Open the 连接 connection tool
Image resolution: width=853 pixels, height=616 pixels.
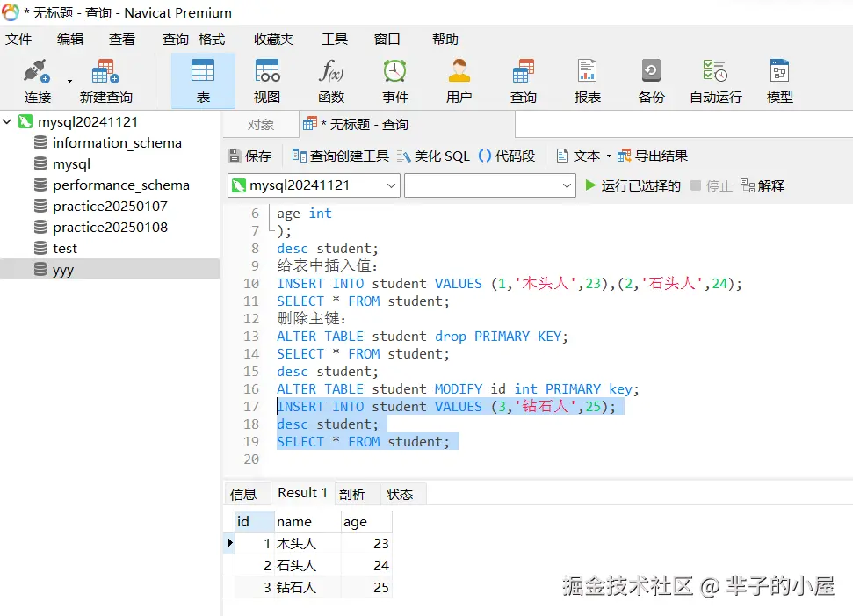tap(37, 81)
